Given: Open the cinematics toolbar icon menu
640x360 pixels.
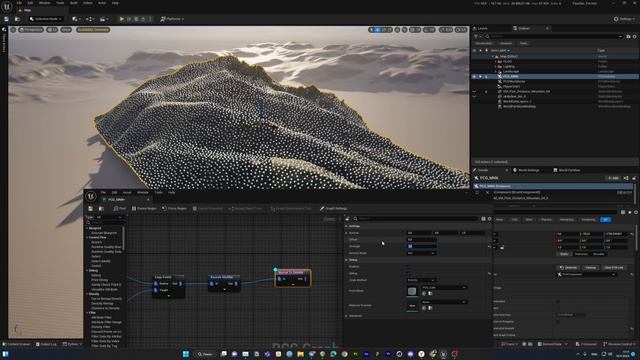Looking at the screenshot, I should click(104, 19).
